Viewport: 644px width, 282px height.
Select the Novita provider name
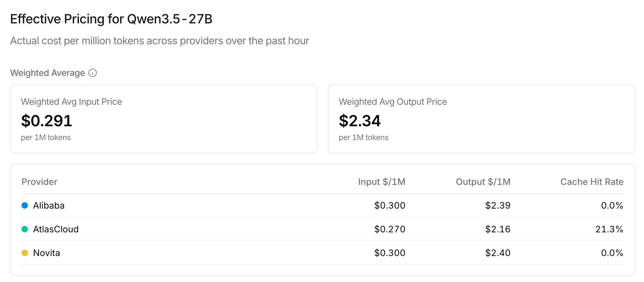(46, 253)
